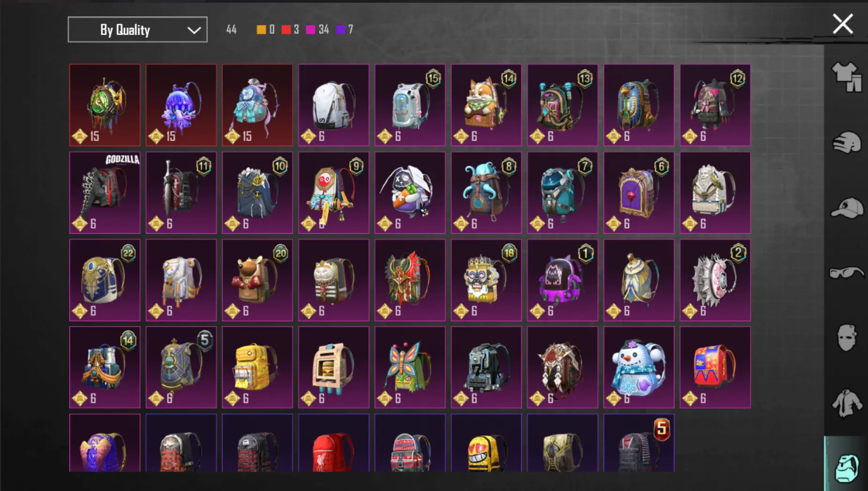Filter by the purple quality swatch
Image resolution: width=868 pixels, height=491 pixels.
[x=341, y=30]
